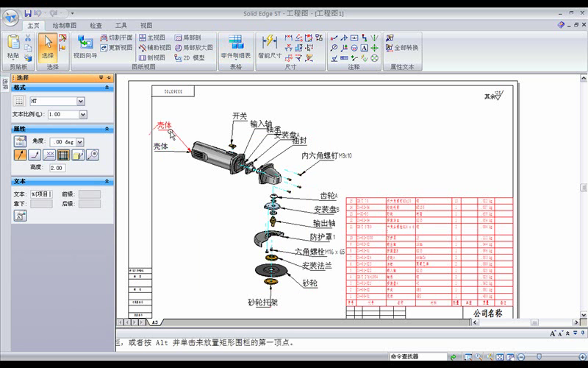The width and height of the screenshot is (588, 368).
Task: Click the vertical scrollbar down arrow
Action: [584, 314]
